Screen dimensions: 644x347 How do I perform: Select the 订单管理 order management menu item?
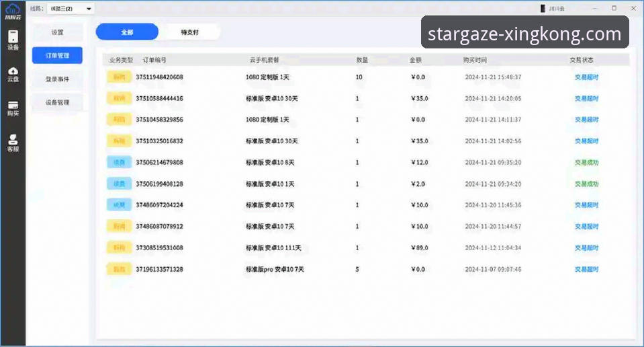pyautogui.click(x=58, y=56)
